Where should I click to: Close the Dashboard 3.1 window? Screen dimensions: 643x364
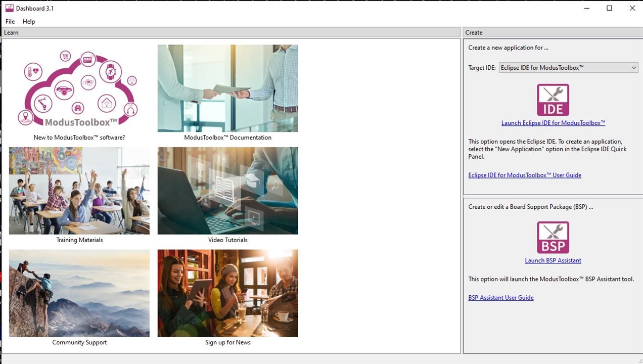(632, 8)
